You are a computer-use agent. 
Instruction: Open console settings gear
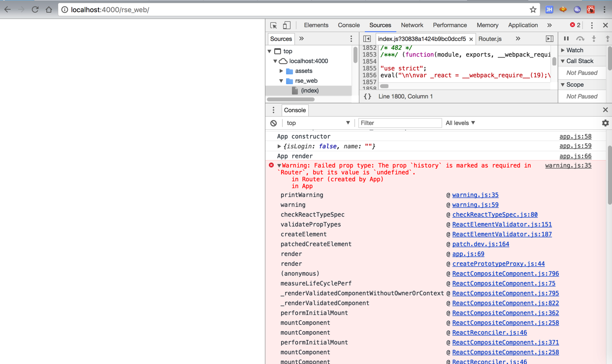pyautogui.click(x=605, y=123)
